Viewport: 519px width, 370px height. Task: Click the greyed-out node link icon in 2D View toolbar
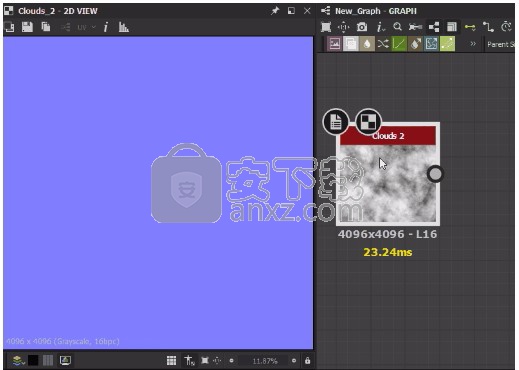coord(66,27)
